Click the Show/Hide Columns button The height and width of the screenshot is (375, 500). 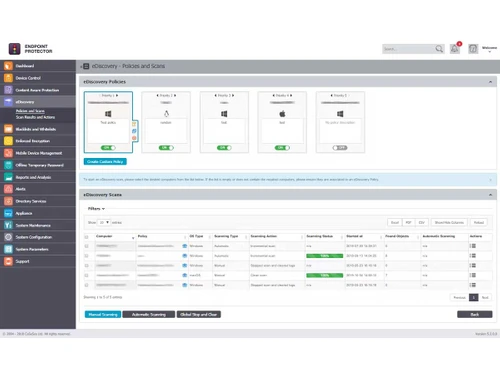click(449, 222)
